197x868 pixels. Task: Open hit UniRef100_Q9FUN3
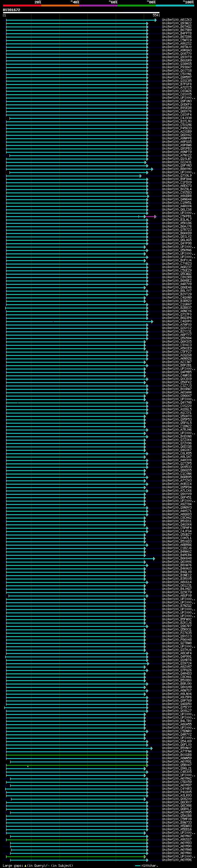point(177,101)
